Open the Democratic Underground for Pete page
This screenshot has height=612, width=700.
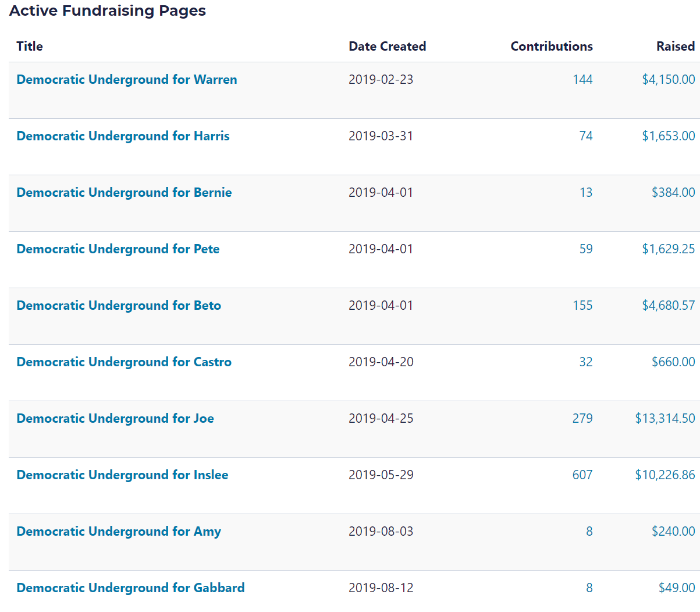[118, 249]
